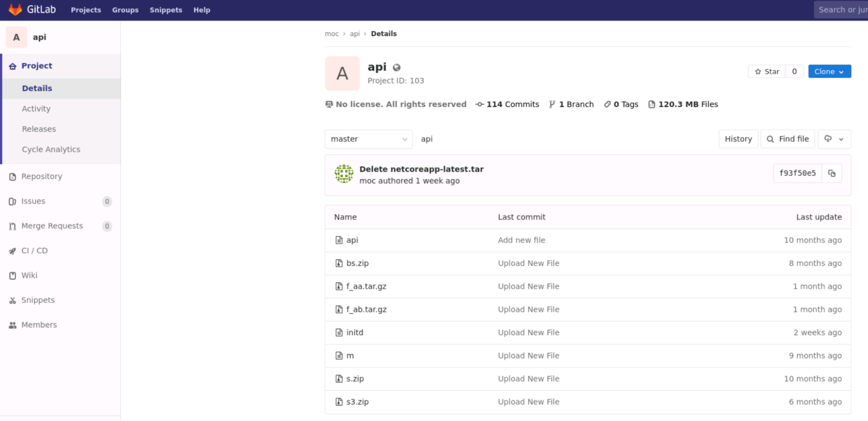The width and height of the screenshot is (868, 421).
Task: Click the History button
Action: (738, 139)
